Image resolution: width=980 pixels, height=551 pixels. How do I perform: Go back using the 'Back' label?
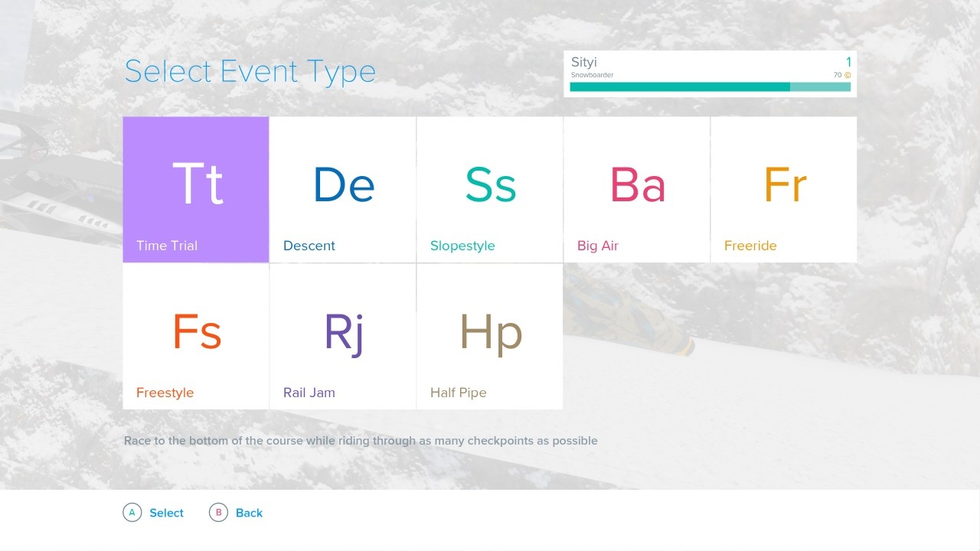[249, 513]
